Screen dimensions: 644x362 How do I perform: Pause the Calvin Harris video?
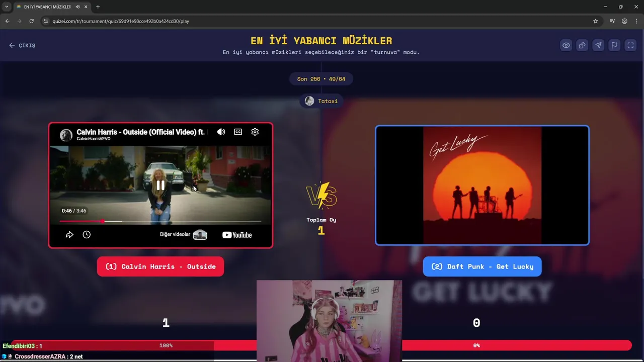tap(160, 185)
